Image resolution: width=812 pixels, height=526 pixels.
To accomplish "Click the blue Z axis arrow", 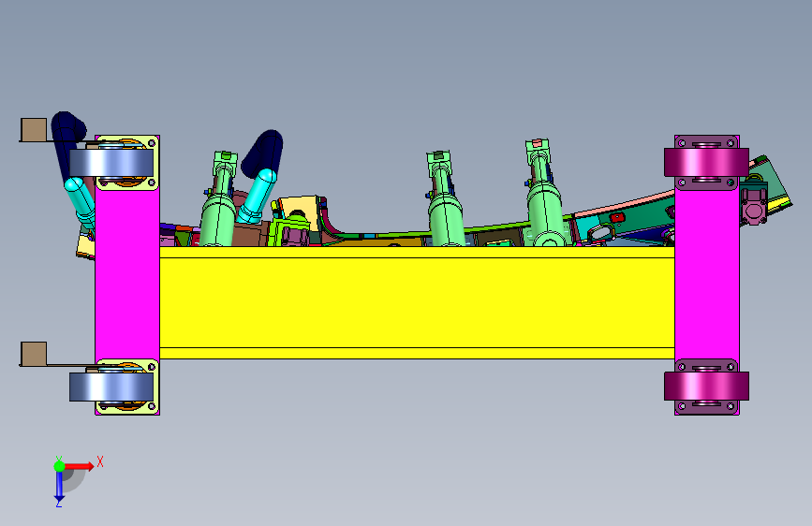I will tap(59, 487).
